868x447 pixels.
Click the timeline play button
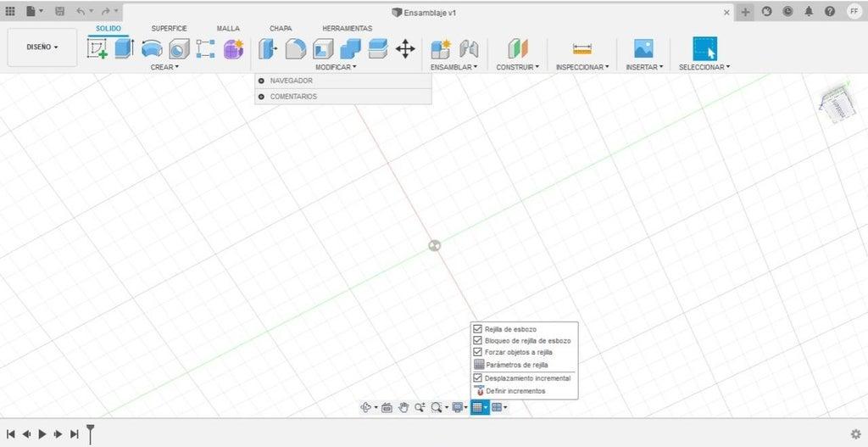coord(42,434)
